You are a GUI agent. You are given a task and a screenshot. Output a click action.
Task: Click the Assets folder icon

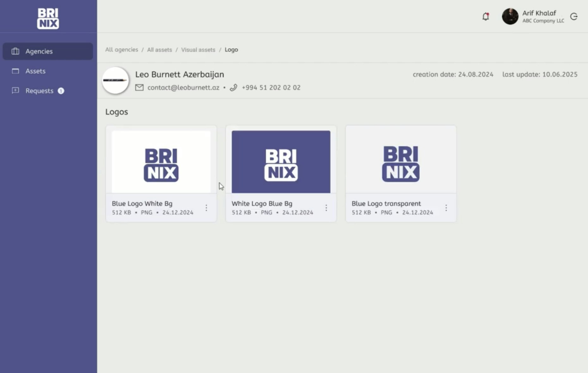15,71
